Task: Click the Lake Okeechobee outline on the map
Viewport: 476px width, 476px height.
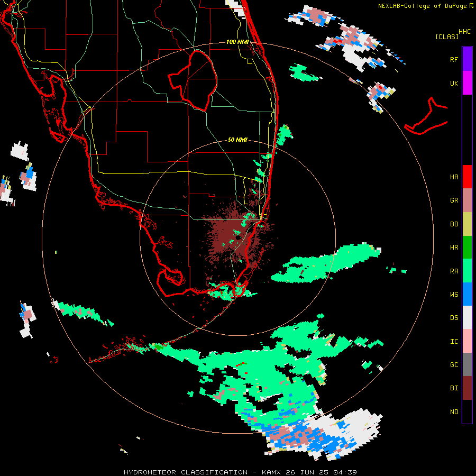Action: click(193, 80)
